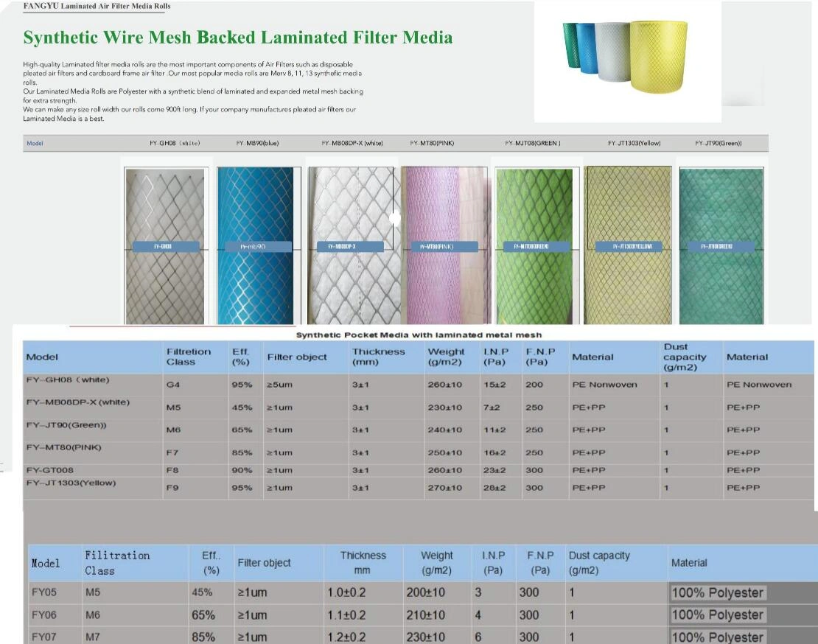
Task: Open the FY-JT90 (Green) product image
Action: coord(720,243)
